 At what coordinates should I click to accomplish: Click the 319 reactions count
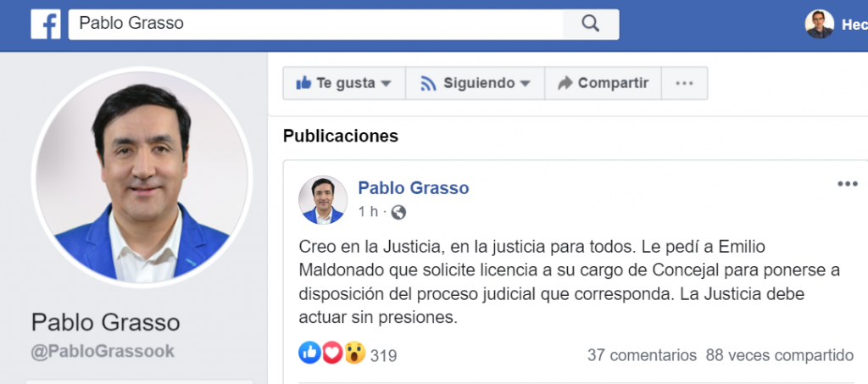point(384,355)
